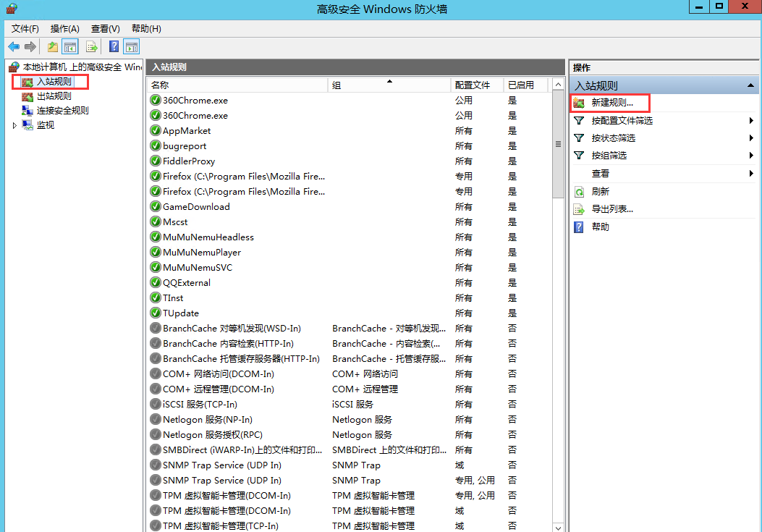The height and width of the screenshot is (532, 762).
Task: Click the rule list scrollbar up arrow
Action: pyautogui.click(x=559, y=85)
